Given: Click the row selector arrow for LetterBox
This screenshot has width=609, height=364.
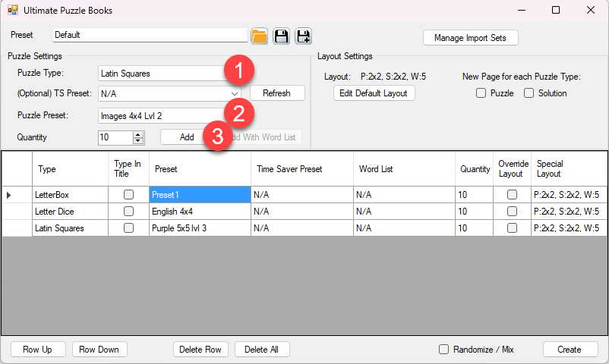Looking at the screenshot, I should coord(9,195).
